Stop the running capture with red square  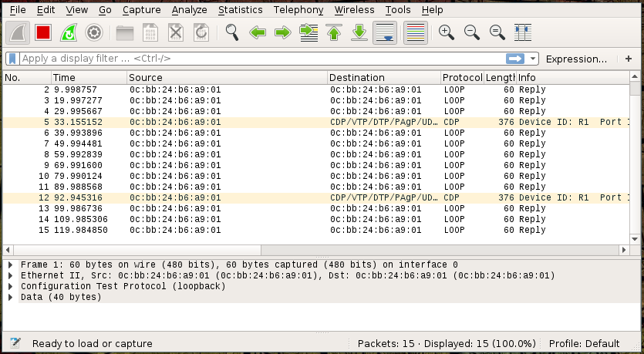point(43,32)
